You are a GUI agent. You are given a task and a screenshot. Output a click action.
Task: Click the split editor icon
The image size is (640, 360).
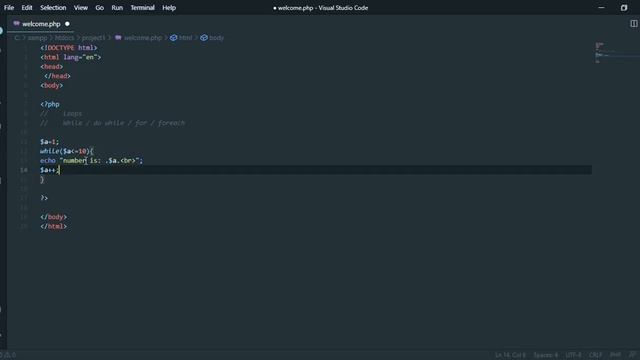pyautogui.click(x=633, y=24)
